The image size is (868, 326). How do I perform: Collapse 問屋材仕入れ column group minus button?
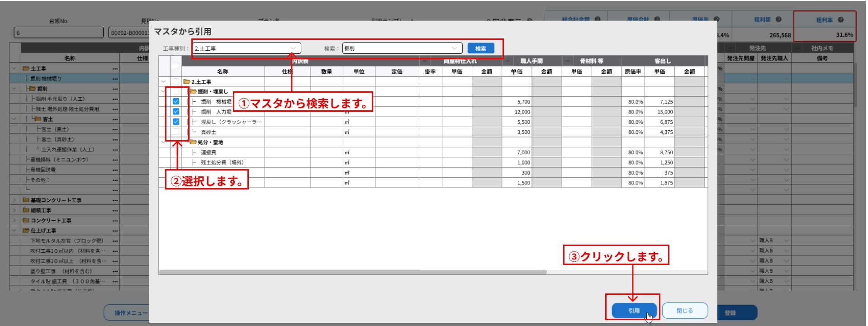[425, 61]
